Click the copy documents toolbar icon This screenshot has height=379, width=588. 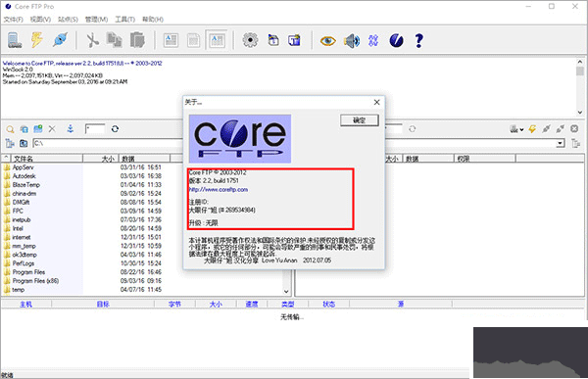tap(115, 40)
